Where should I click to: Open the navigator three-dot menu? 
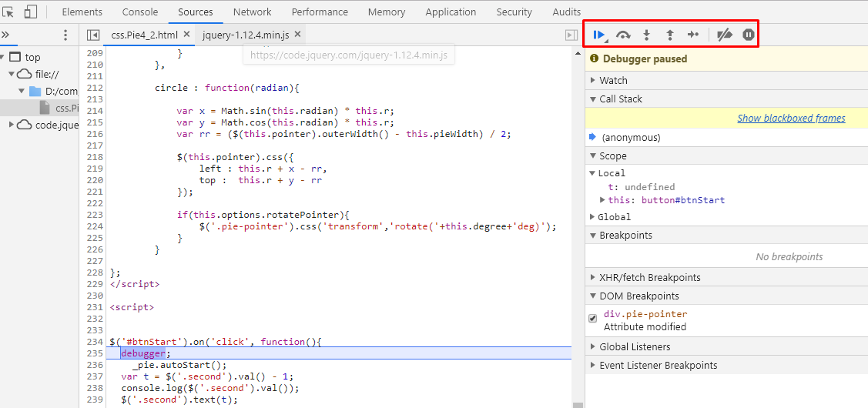pyautogui.click(x=65, y=35)
